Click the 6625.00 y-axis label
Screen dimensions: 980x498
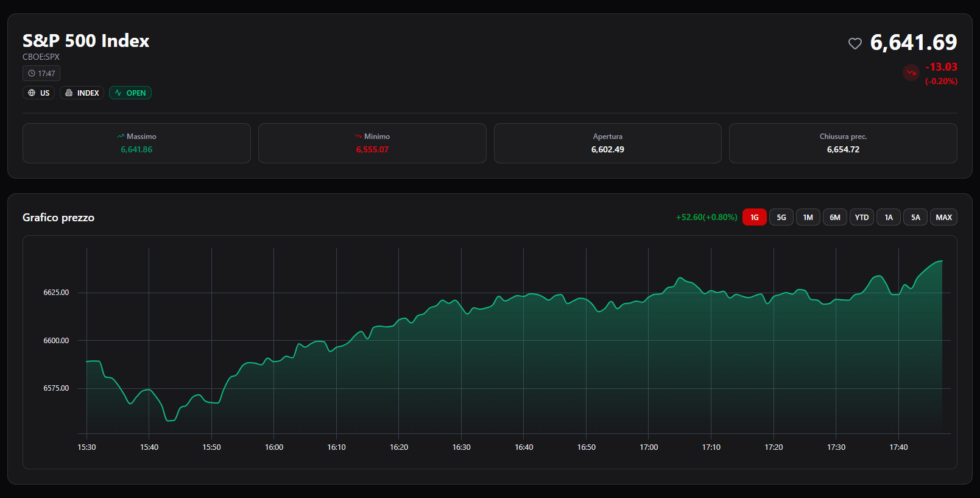(56, 293)
